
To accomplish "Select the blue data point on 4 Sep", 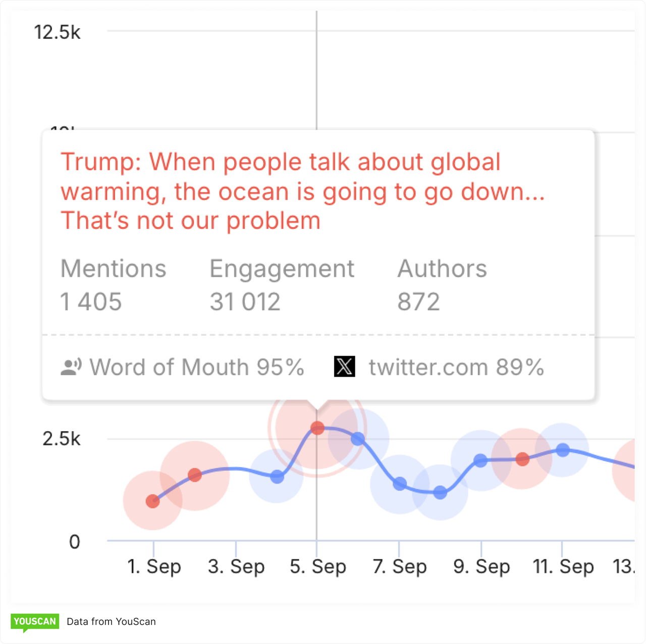I will [x=277, y=477].
